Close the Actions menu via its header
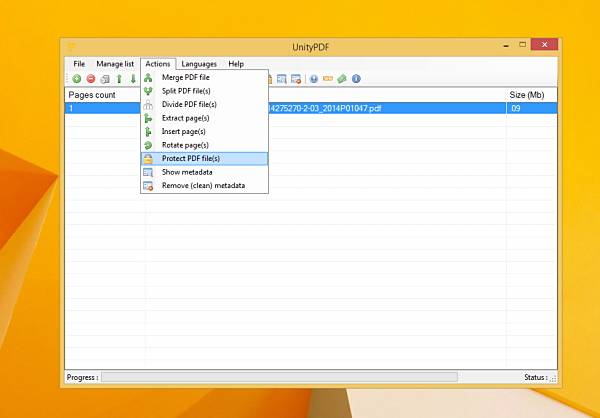Viewport: 600px width, 418px height. coord(158,64)
